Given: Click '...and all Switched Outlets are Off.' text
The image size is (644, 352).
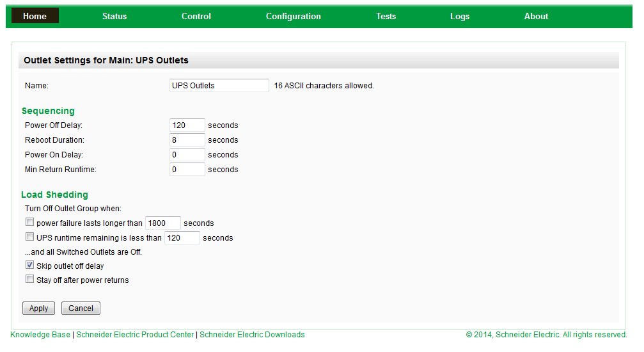Looking at the screenshot, I should (83, 252).
